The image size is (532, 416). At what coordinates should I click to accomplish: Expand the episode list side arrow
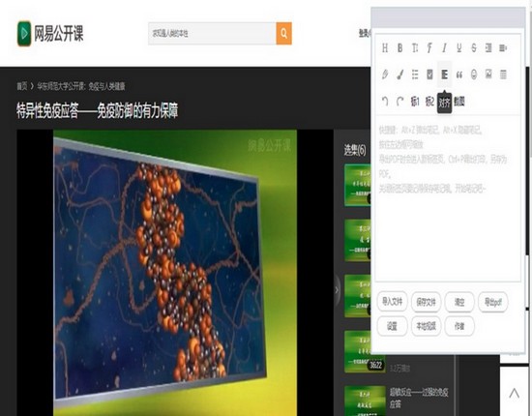click(x=337, y=290)
